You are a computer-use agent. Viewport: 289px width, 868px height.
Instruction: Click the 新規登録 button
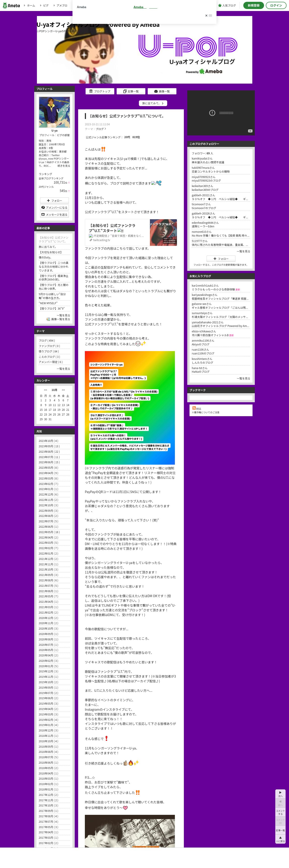pos(253,5)
